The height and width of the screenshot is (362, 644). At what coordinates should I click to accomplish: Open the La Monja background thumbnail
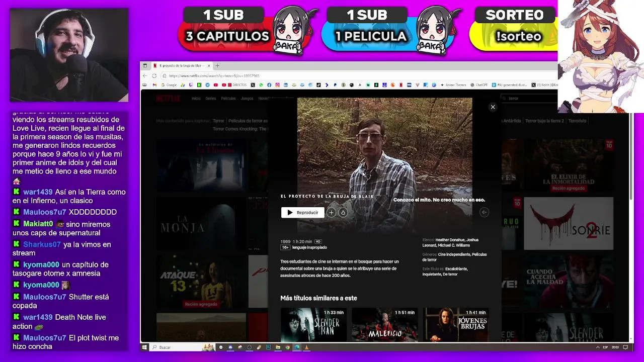pyautogui.click(x=201, y=224)
